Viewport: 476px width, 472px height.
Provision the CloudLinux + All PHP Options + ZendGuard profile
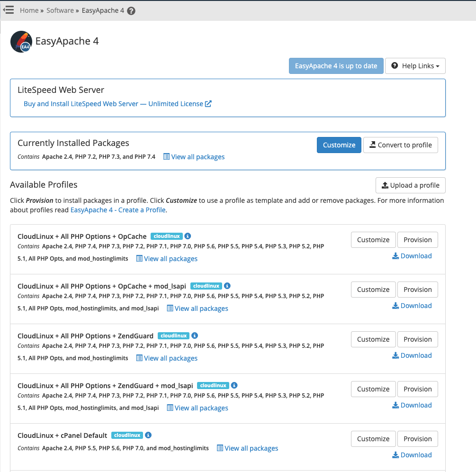coord(418,340)
